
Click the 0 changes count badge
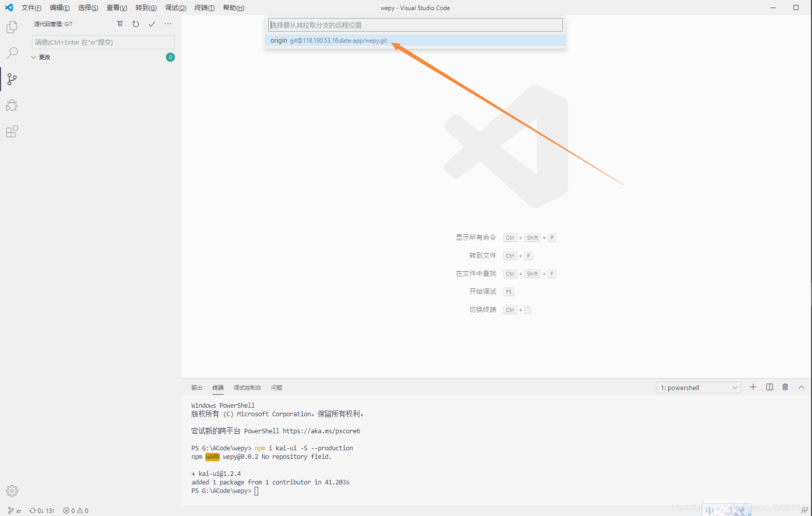click(x=170, y=57)
